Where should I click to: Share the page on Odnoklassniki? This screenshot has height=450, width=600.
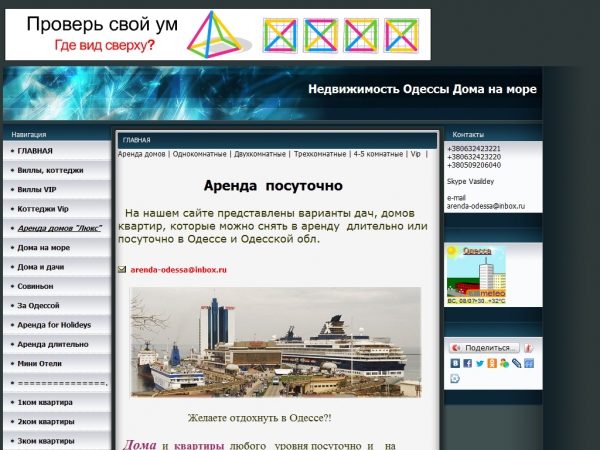click(492, 363)
